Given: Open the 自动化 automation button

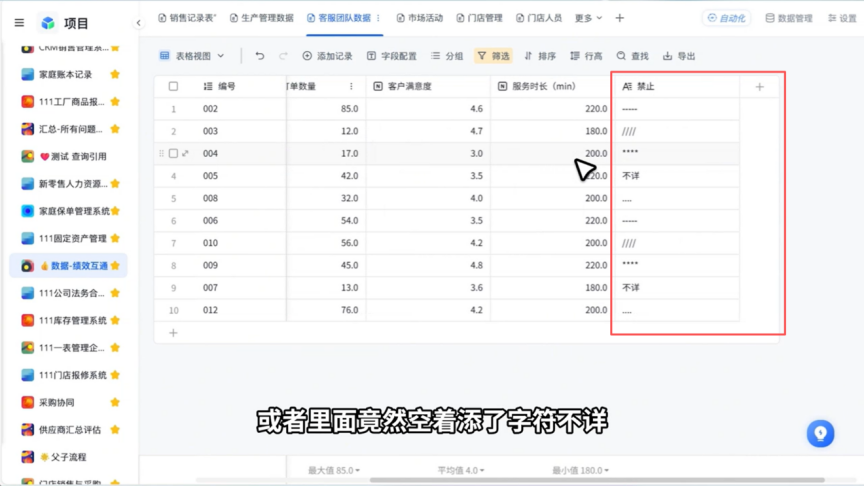Looking at the screenshot, I should click(x=726, y=18).
